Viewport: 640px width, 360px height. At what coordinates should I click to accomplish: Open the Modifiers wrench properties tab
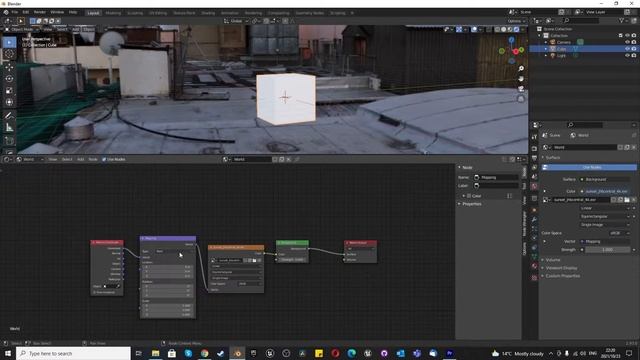[x=534, y=220]
